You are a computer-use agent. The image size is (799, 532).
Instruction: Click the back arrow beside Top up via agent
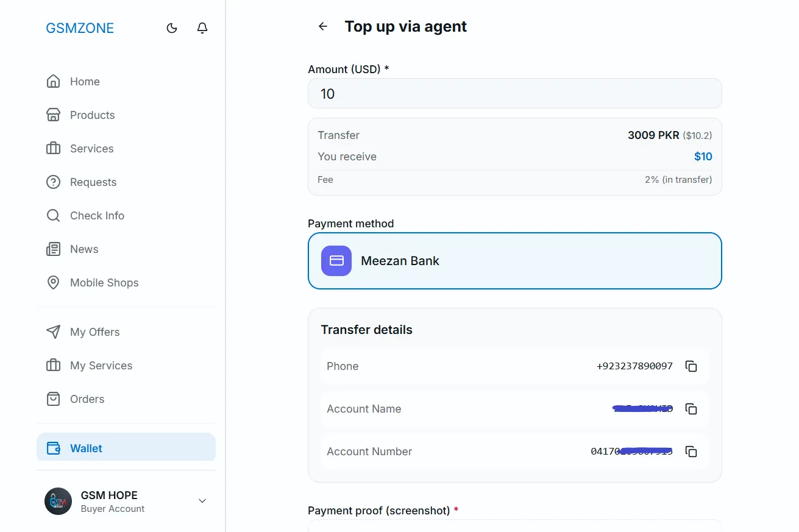pos(323,26)
